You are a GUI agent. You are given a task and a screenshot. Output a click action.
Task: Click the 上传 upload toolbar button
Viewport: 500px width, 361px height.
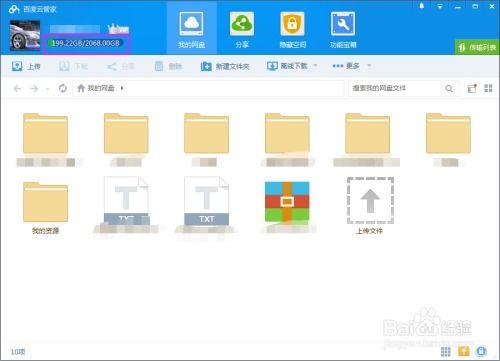tap(26, 66)
